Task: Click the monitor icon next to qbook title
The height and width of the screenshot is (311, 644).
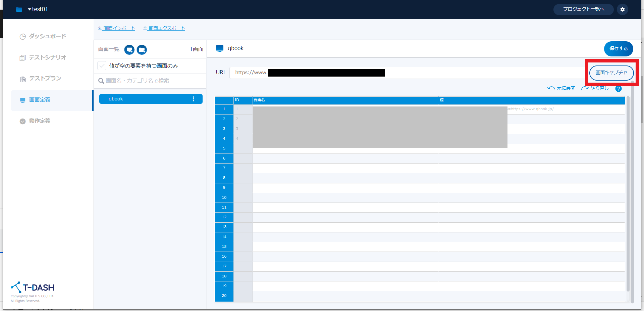Action: coord(220,49)
